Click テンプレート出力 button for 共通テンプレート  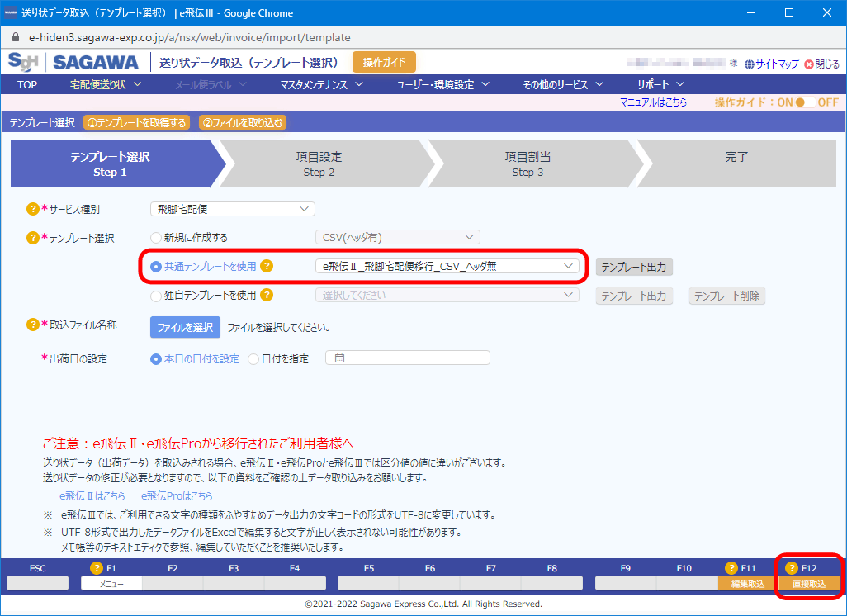634,267
